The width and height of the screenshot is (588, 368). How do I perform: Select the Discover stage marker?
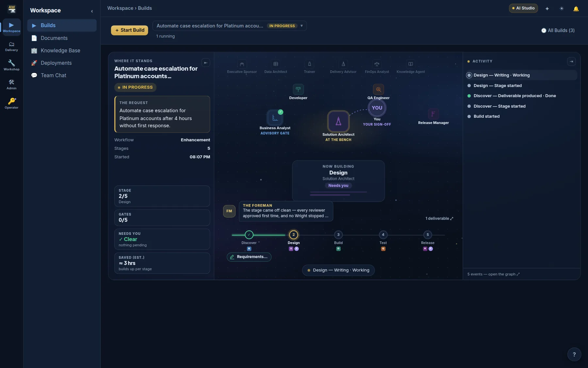click(x=249, y=235)
